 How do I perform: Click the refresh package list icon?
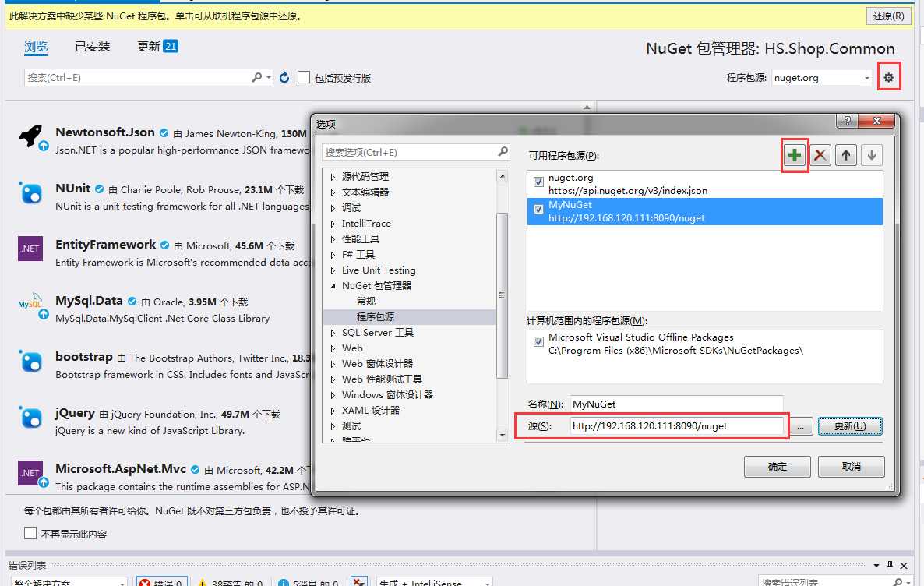pos(284,77)
